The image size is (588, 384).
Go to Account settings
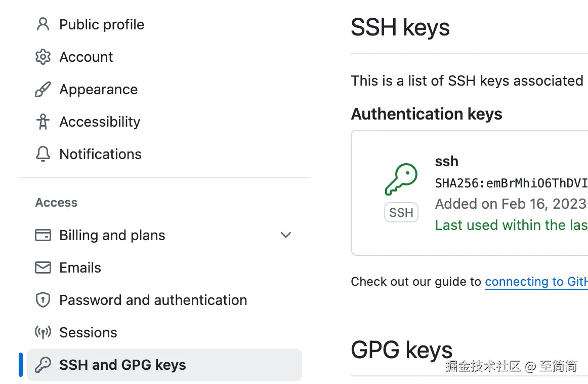click(x=86, y=57)
